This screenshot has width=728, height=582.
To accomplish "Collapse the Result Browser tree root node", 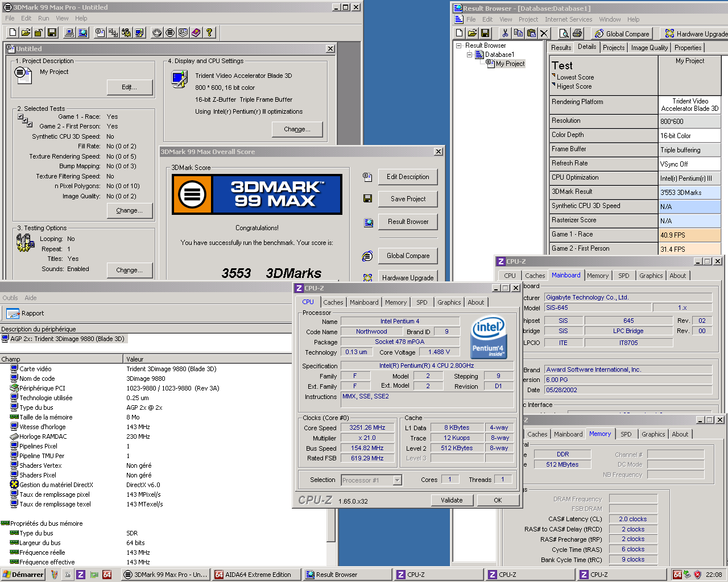I will coord(459,45).
